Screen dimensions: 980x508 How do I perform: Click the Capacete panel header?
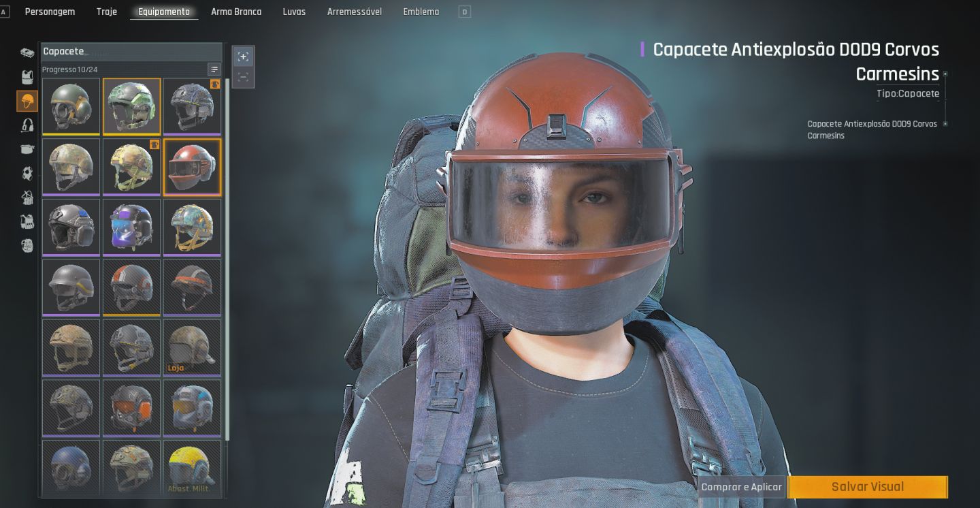coord(131,52)
